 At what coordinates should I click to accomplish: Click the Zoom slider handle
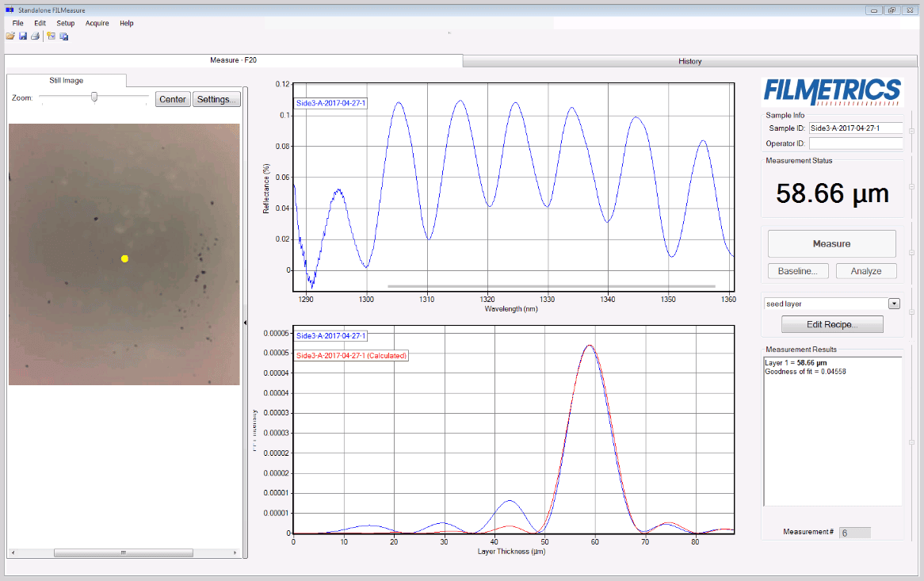[x=94, y=97]
